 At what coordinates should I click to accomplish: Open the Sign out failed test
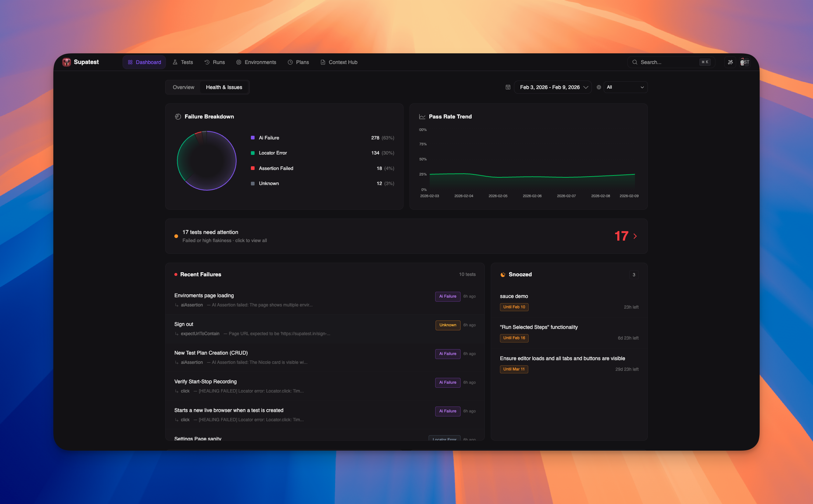[x=184, y=324]
